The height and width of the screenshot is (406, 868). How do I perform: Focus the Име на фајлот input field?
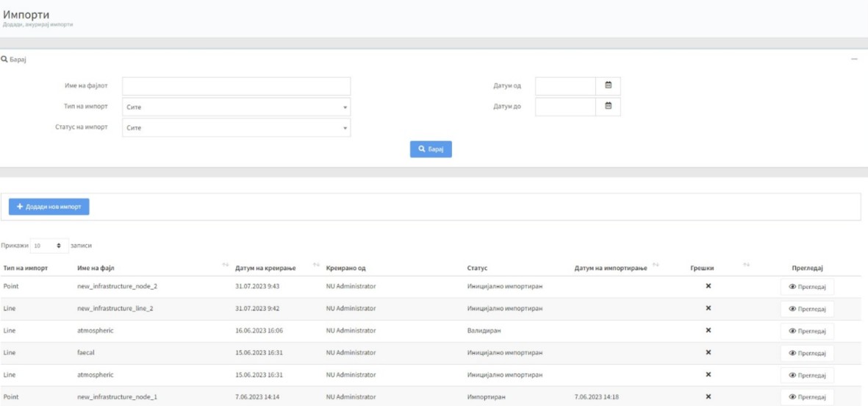pos(237,86)
